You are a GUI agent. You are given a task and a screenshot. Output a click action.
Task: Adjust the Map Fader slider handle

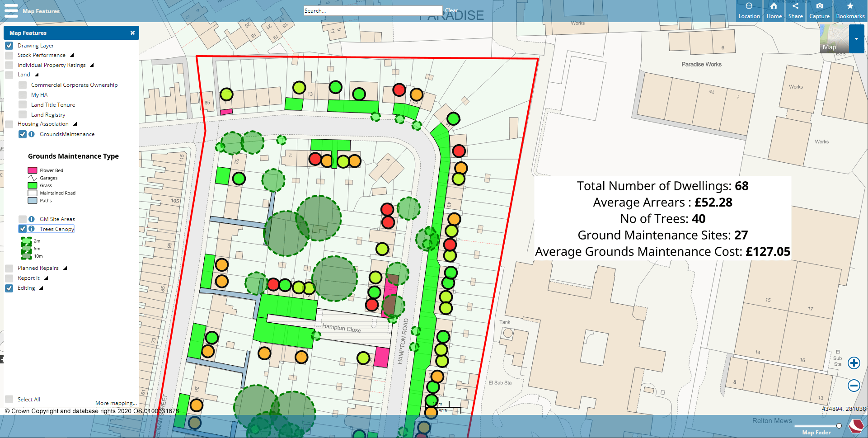tap(839, 426)
